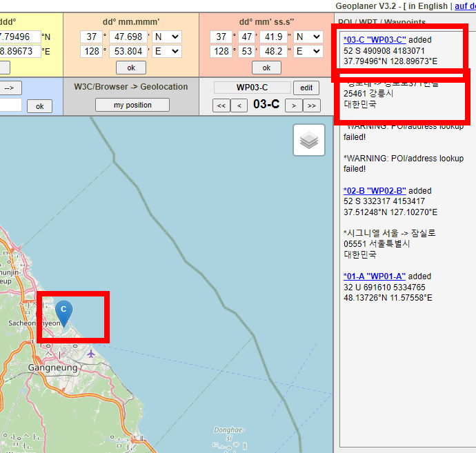The width and height of the screenshot is (476, 453).
Task: Click the decimal latitude field .79496
Action: pyautogui.click(x=20, y=37)
